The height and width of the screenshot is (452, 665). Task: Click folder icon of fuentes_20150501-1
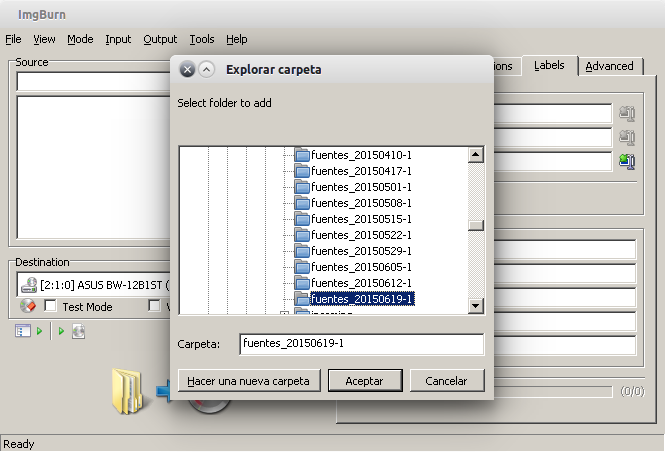302,187
